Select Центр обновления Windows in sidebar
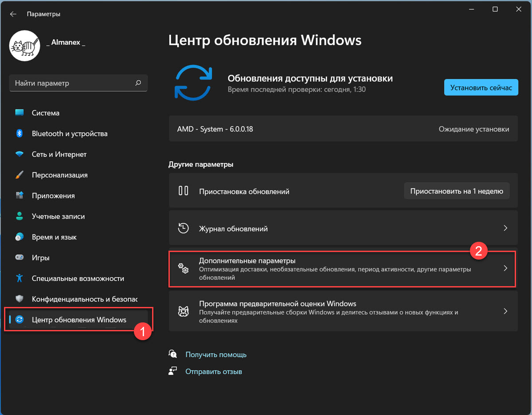This screenshot has width=532, height=415. tap(78, 319)
